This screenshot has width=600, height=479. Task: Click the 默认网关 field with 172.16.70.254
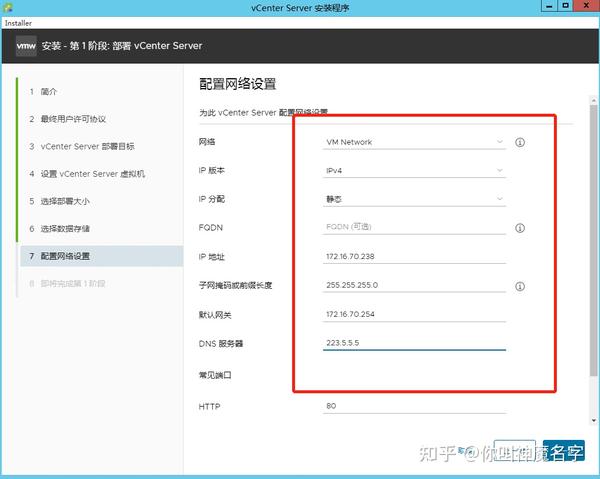(414, 314)
